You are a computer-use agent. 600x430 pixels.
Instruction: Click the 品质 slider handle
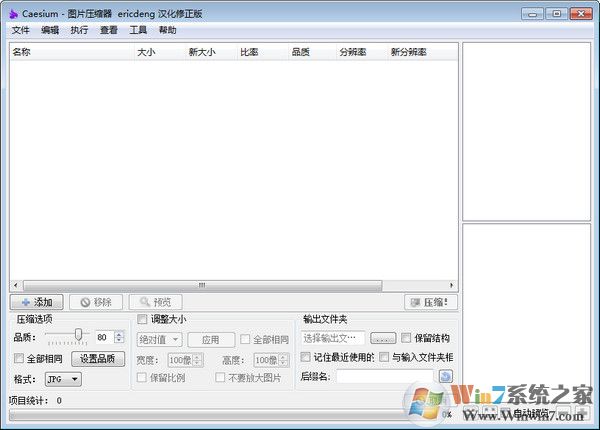tap(78, 335)
